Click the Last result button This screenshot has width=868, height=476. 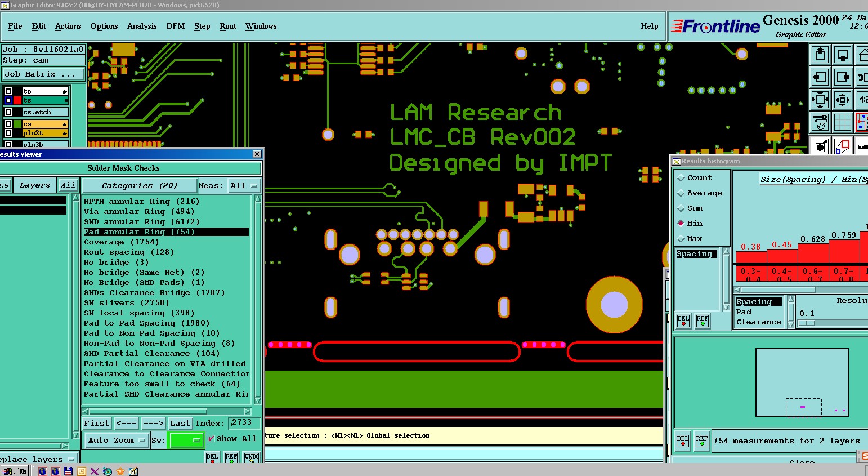pyautogui.click(x=180, y=423)
